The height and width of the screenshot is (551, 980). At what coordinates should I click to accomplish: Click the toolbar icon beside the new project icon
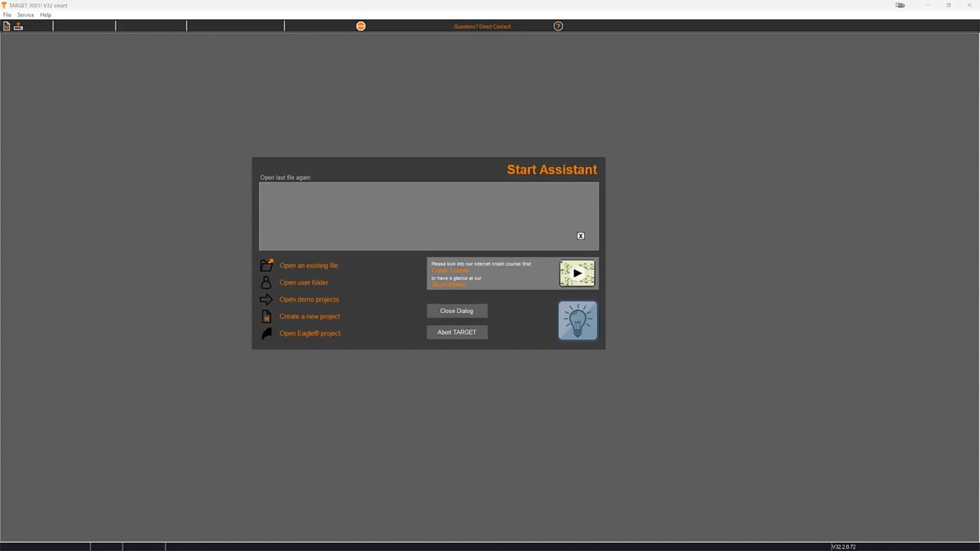[18, 26]
